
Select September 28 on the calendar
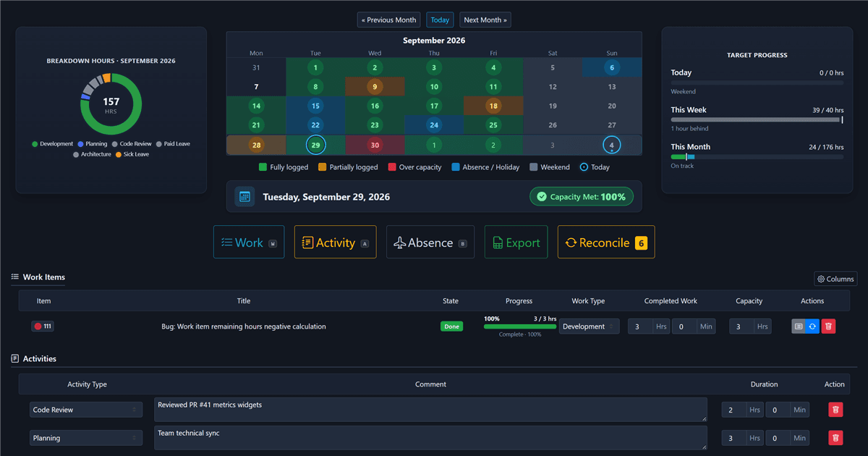point(256,145)
